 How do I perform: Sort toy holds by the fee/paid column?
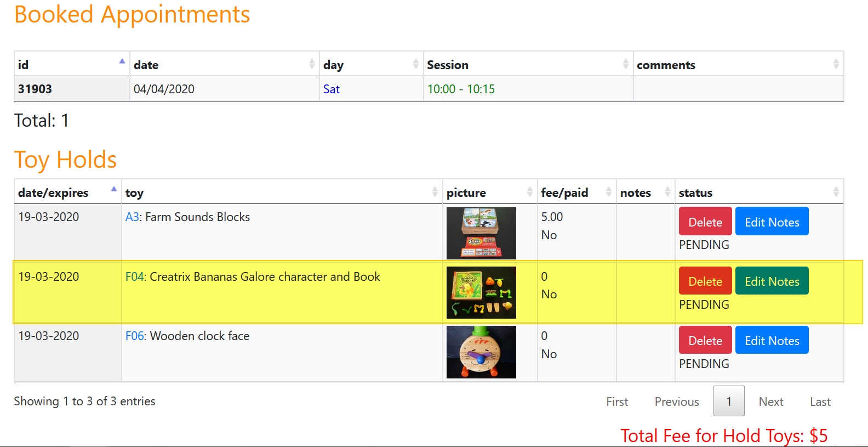coord(576,193)
